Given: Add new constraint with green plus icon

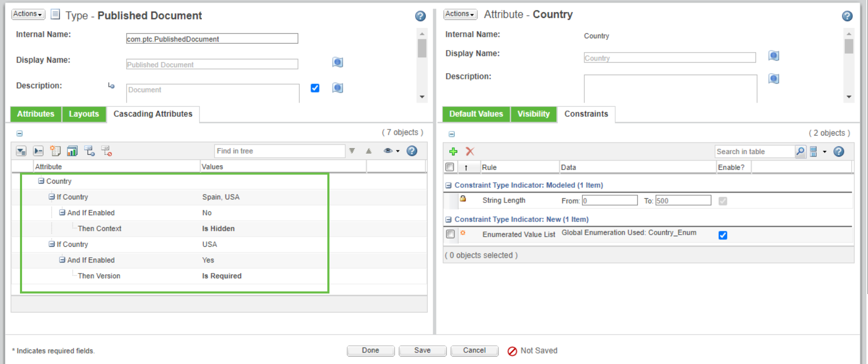Looking at the screenshot, I should coord(453,151).
